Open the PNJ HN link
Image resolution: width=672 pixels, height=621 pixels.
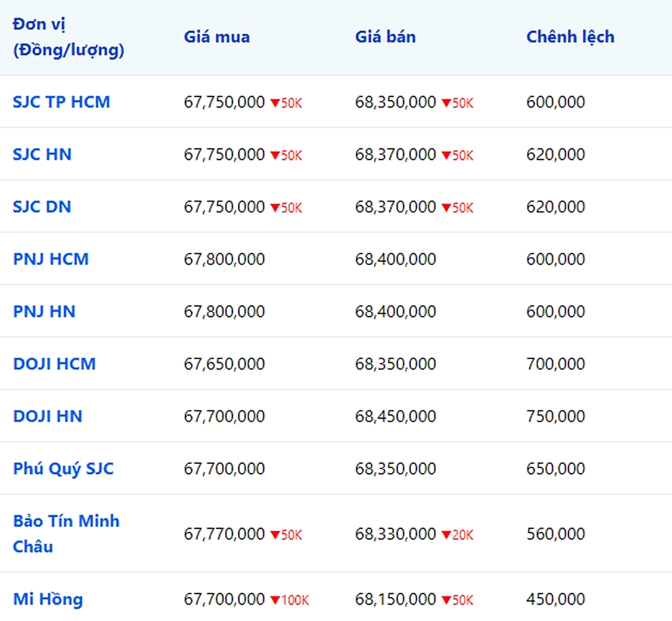(x=44, y=312)
